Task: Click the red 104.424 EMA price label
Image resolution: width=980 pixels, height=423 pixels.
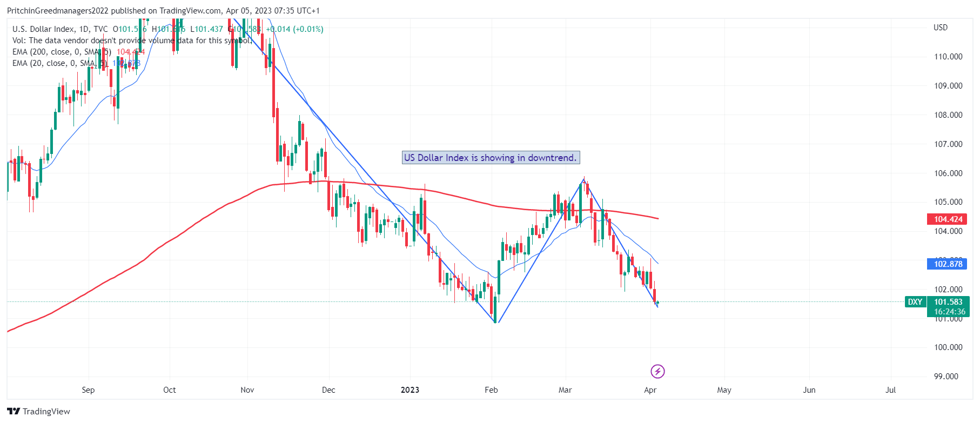Action: (948, 219)
